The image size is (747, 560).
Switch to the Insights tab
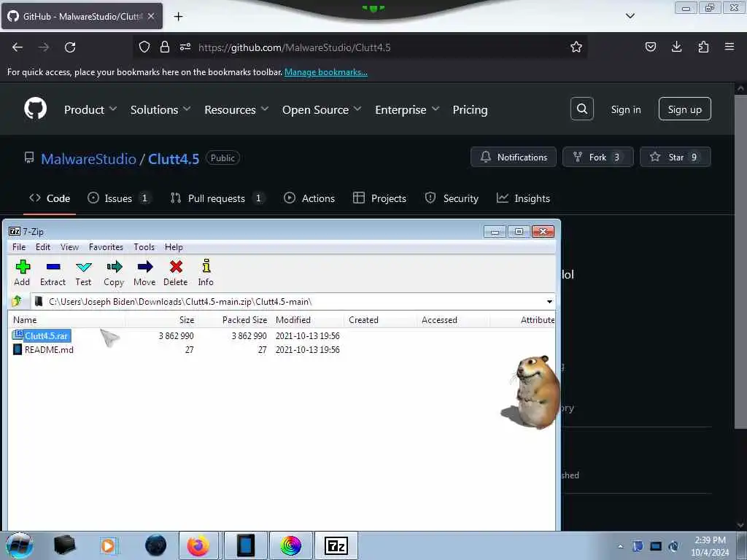(x=523, y=198)
